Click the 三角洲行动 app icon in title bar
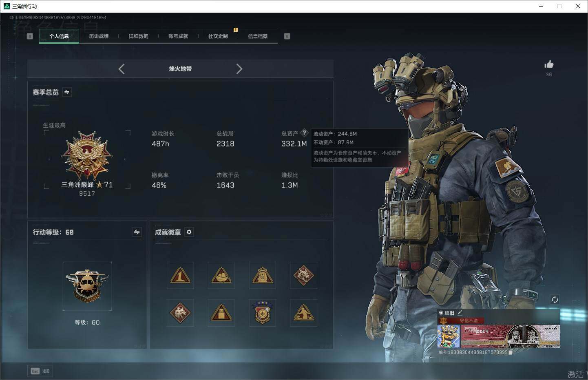The height and width of the screenshot is (380, 588). pyautogui.click(x=7, y=6)
